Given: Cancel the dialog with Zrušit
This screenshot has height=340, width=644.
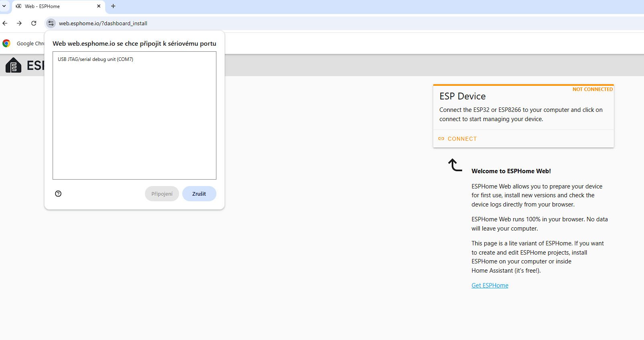Looking at the screenshot, I should tap(199, 194).
